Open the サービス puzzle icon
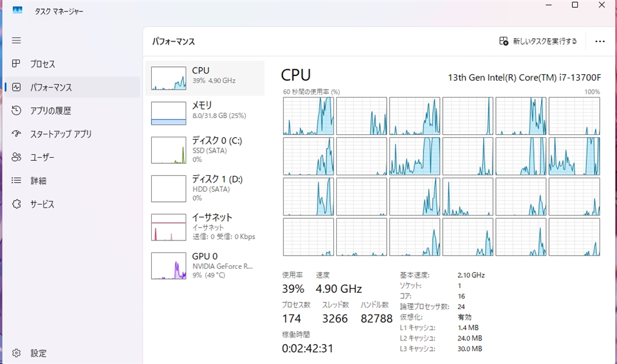This screenshot has height=364, width=617. click(x=17, y=204)
